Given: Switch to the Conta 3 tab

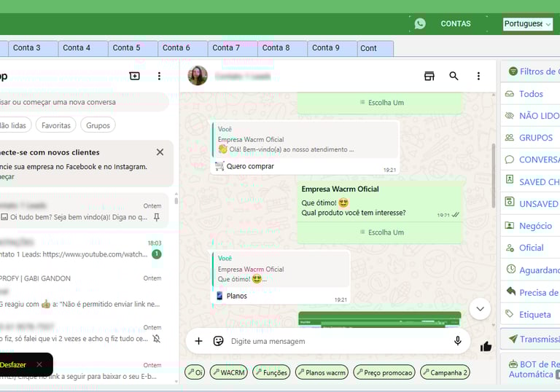Looking at the screenshot, I should pos(34,48).
